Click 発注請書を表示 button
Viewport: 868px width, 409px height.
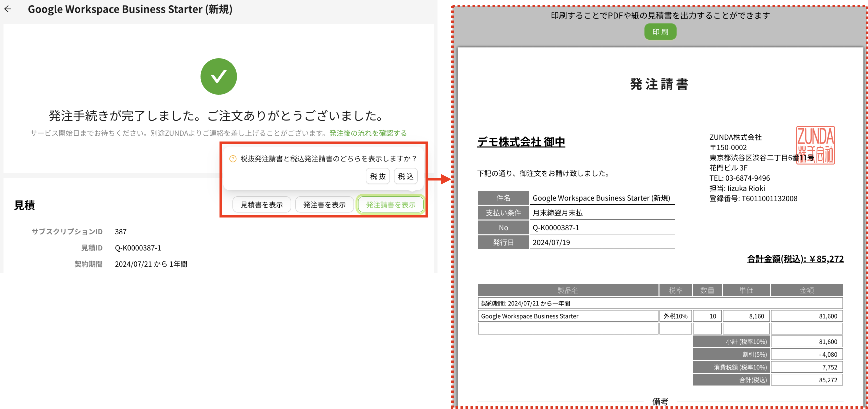pyautogui.click(x=391, y=204)
